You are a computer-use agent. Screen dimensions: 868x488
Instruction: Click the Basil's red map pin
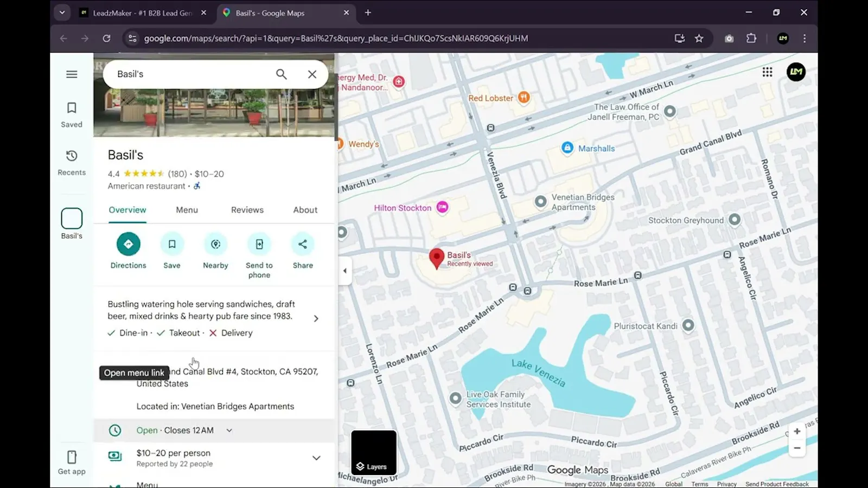[437, 259]
